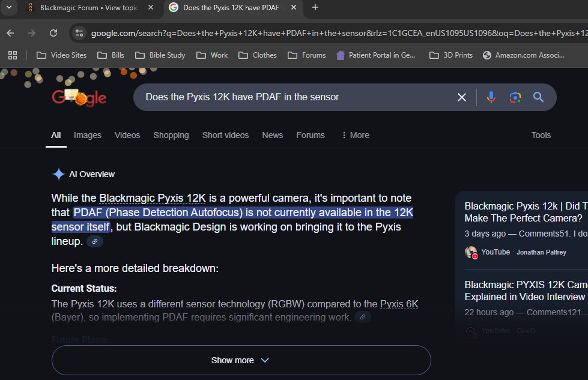Open the tab search dropdown arrow
This screenshot has width=588, height=380.
click(x=9, y=7)
